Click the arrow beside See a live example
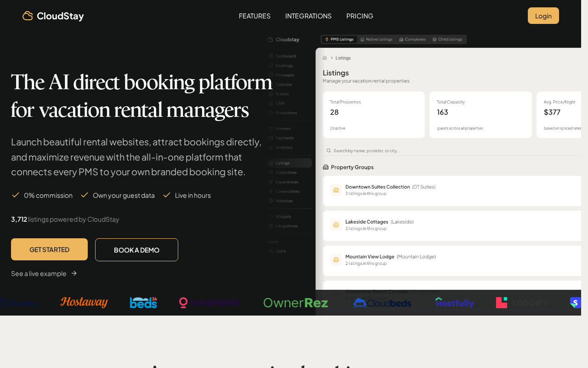Viewport: 588px width, 368px height. coord(74,273)
